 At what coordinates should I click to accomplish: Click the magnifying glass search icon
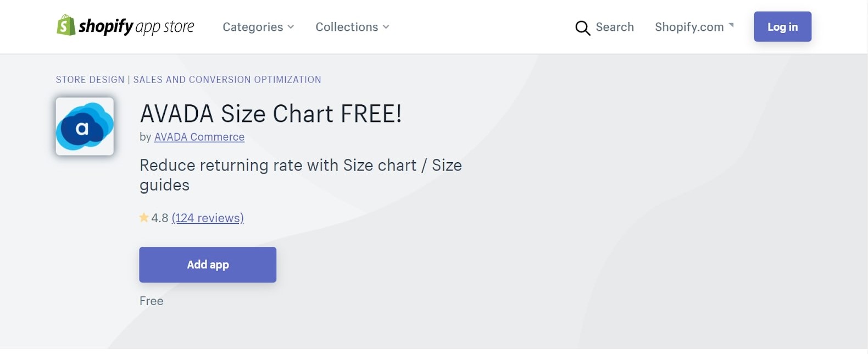point(582,27)
